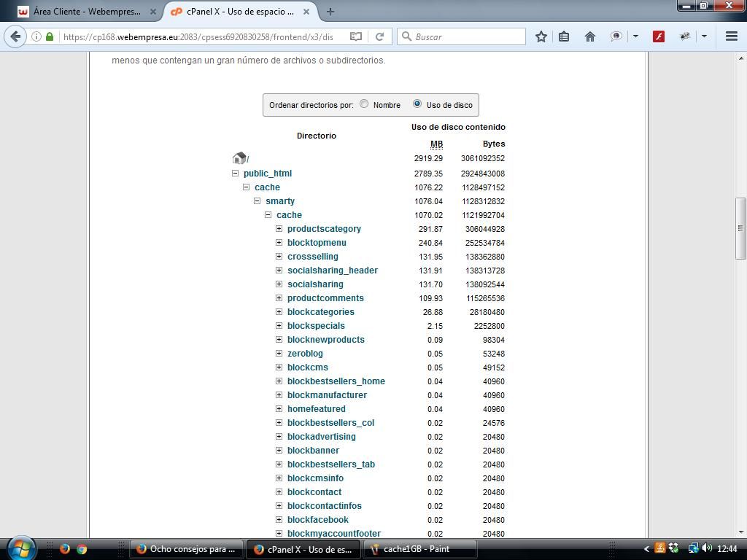Click scrollbar up arrow
This screenshot has width=747, height=560.
(x=740, y=58)
